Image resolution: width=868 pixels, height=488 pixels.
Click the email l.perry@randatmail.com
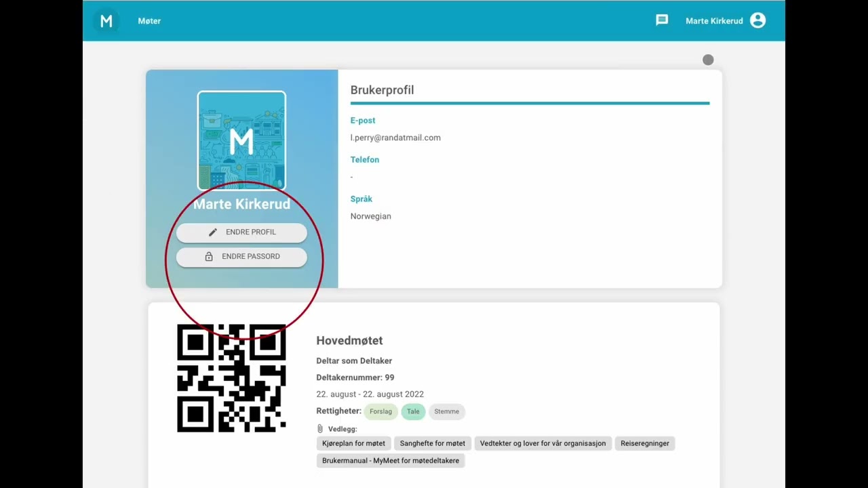395,138
